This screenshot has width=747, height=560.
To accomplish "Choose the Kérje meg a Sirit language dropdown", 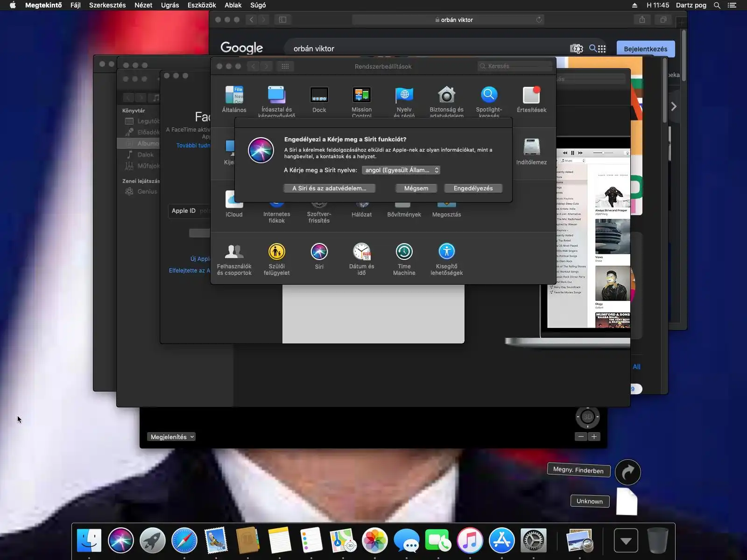I will tap(401, 170).
